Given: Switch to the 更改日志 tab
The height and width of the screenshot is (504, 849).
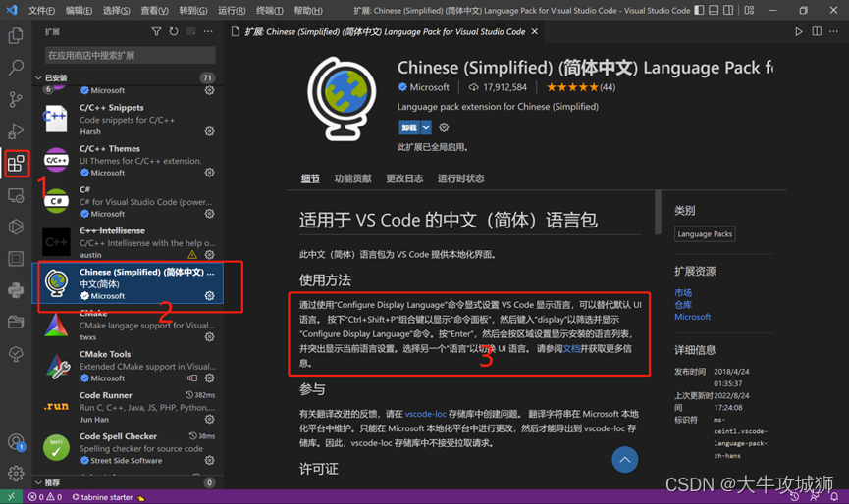Looking at the screenshot, I should tap(404, 178).
